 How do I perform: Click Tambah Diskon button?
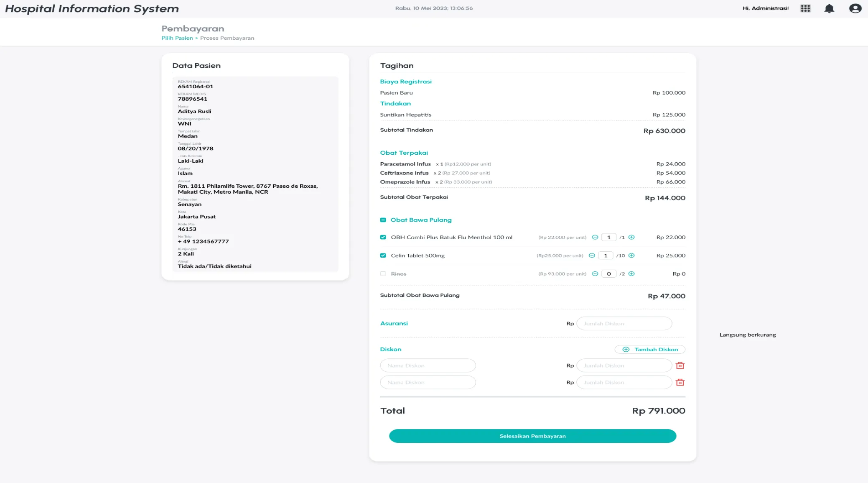tap(650, 350)
